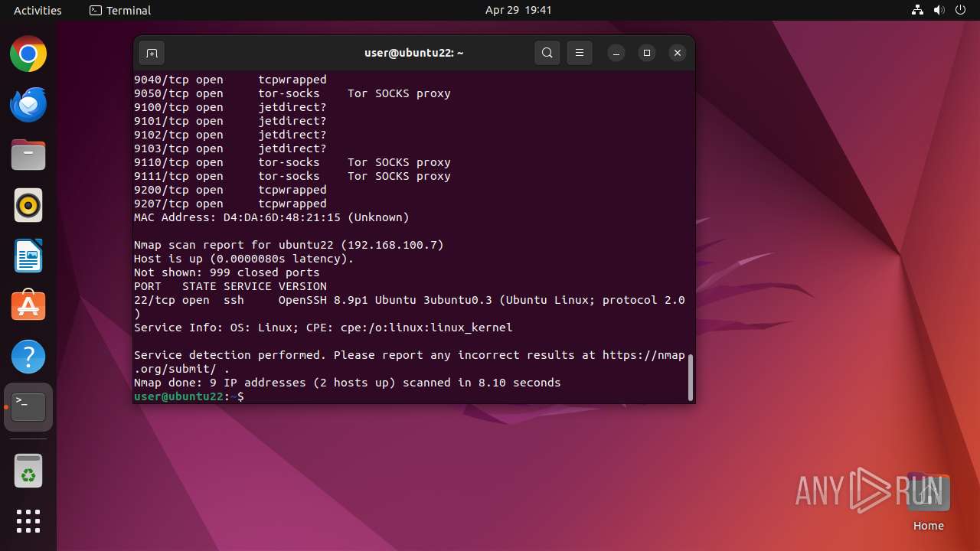Open LibreOffice Writer from the dock
This screenshot has width=980, height=551.
tap(28, 256)
